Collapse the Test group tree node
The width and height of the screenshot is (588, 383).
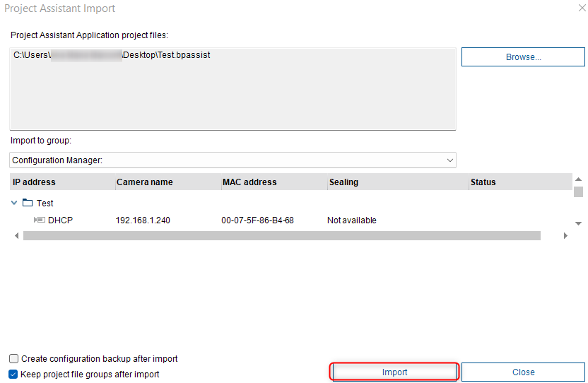pos(15,203)
